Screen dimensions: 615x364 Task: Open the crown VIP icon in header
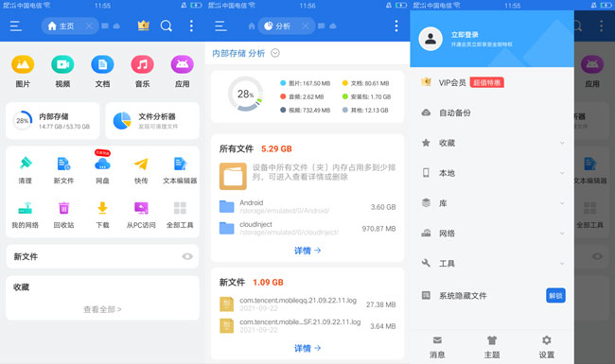(x=144, y=26)
